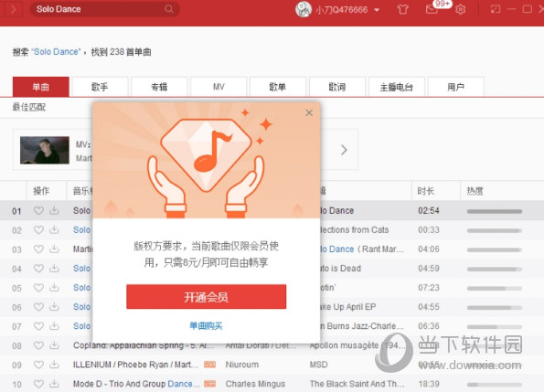
Task: Open album The Black Saint And Th...
Action: coord(357,384)
